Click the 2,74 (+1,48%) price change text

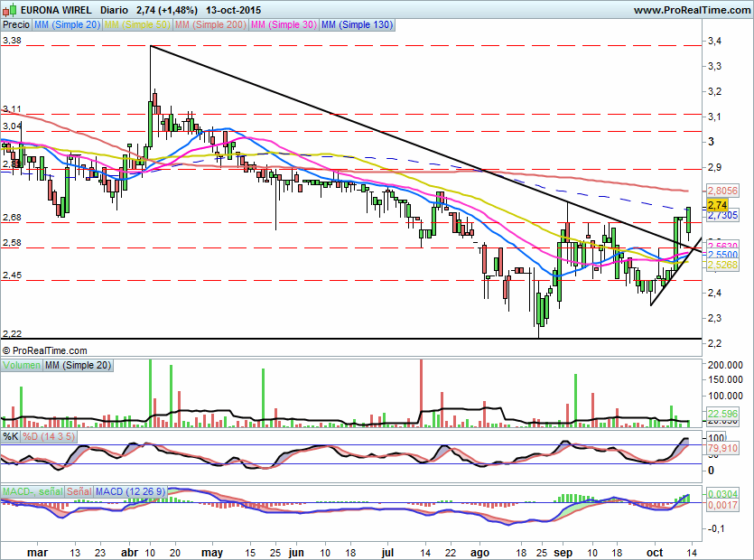(167, 10)
